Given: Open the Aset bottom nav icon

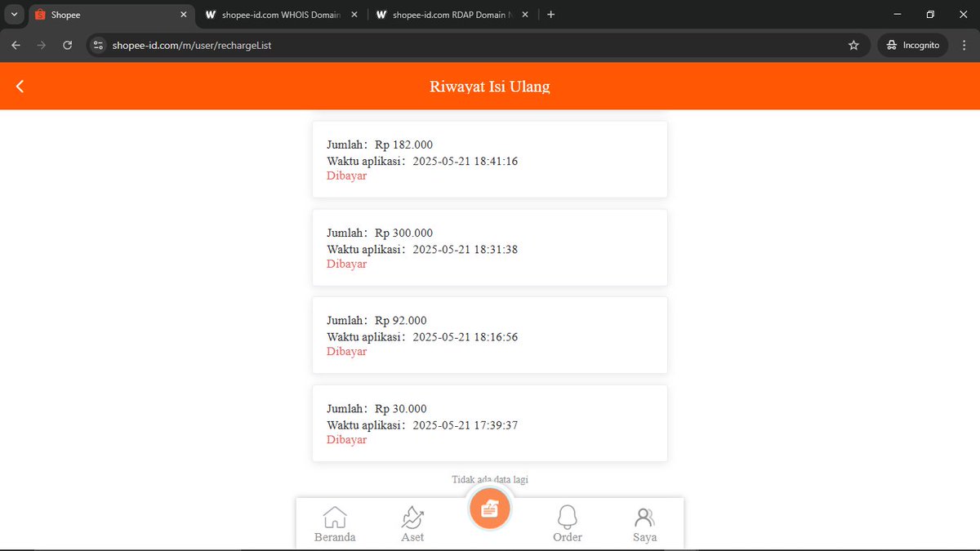Looking at the screenshot, I should (x=412, y=518).
